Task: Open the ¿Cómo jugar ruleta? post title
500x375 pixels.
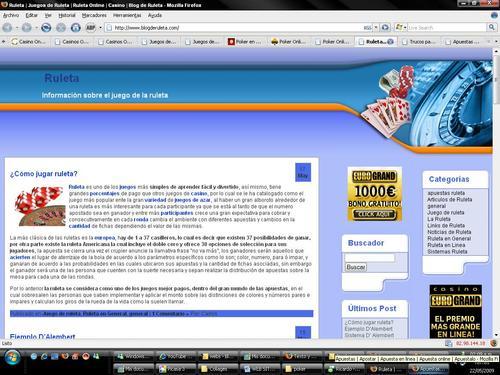Action: tap(43, 174)
